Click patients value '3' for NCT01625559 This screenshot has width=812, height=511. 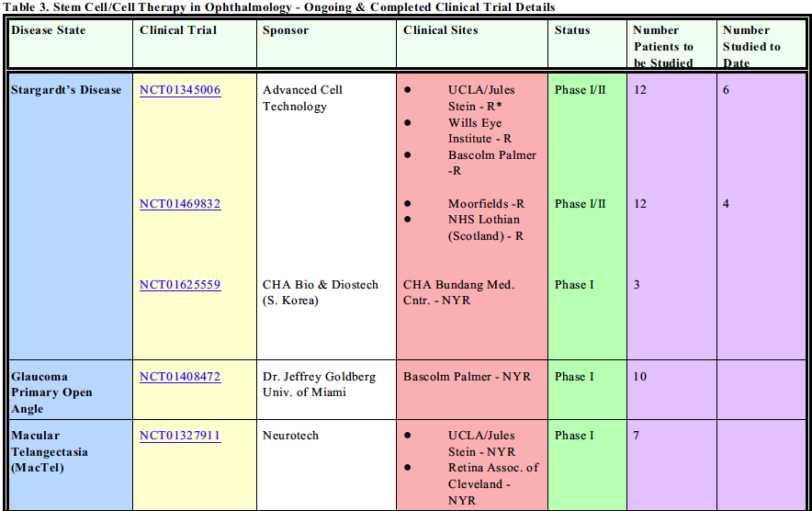click(637, 285)
